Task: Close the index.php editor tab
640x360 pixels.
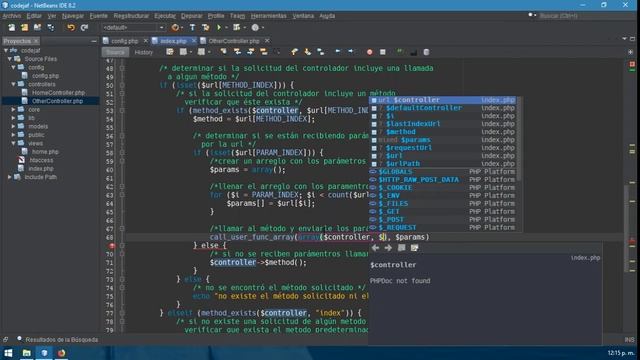Action: [x=194, y=41]
